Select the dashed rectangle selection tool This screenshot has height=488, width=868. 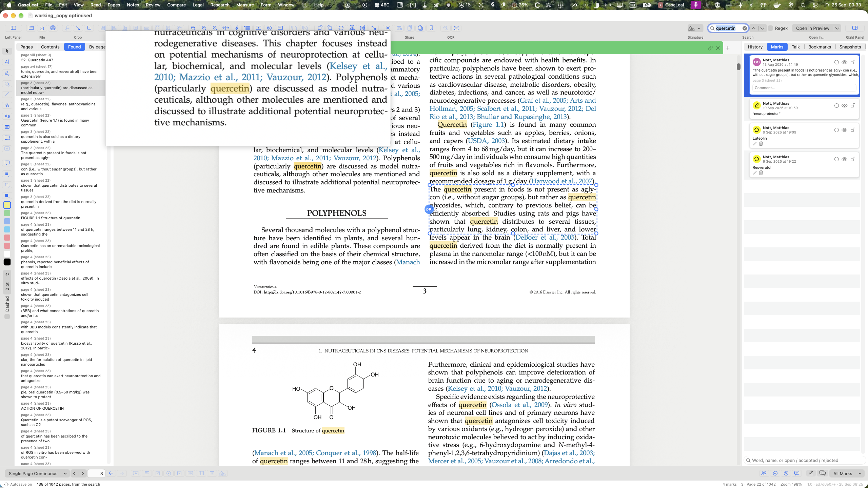tap(7, 138)
